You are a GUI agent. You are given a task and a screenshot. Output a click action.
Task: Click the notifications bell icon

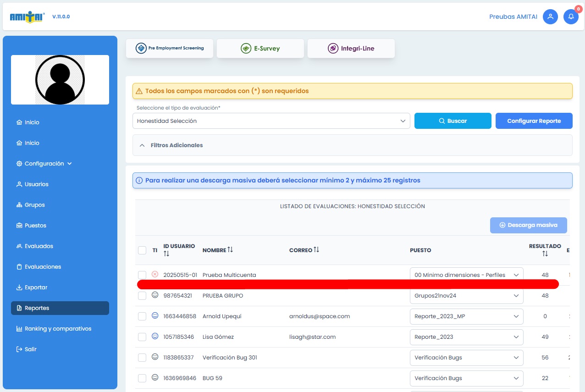tap(571, 17)
